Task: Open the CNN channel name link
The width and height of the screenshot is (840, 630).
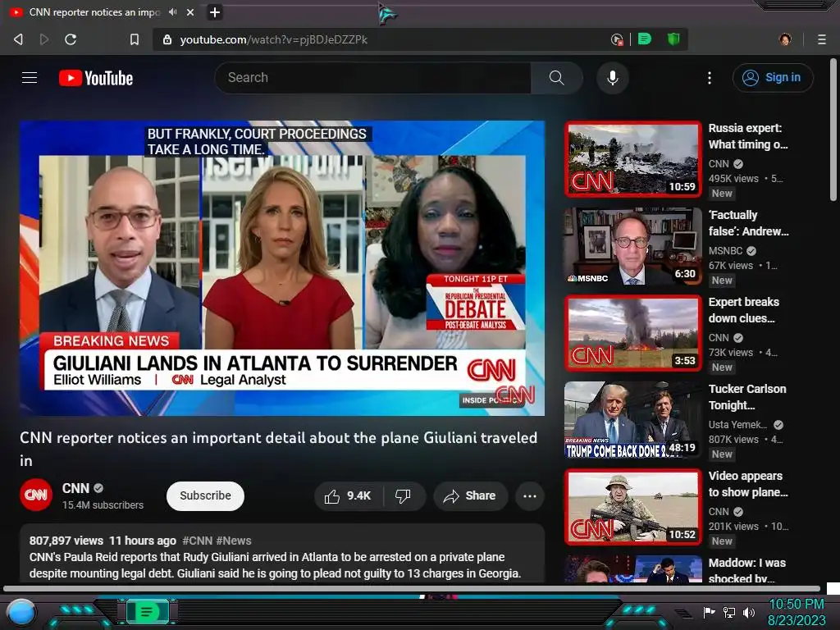Action: pos(75,489)
